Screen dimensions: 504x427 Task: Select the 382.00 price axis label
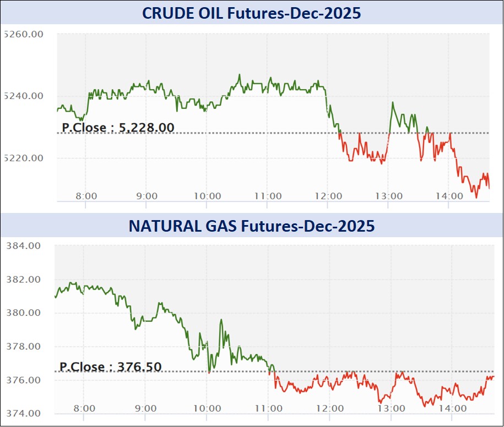click(23, 280)
